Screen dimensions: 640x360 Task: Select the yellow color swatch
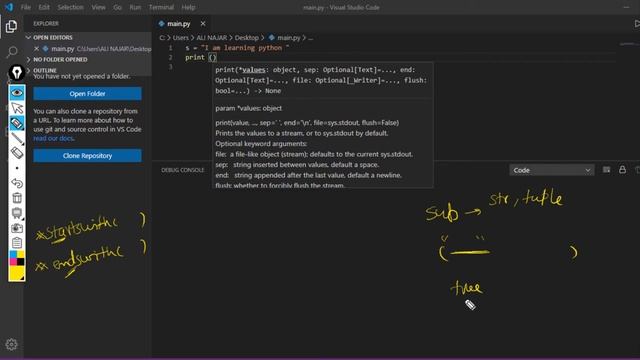[x=17, y=273]
